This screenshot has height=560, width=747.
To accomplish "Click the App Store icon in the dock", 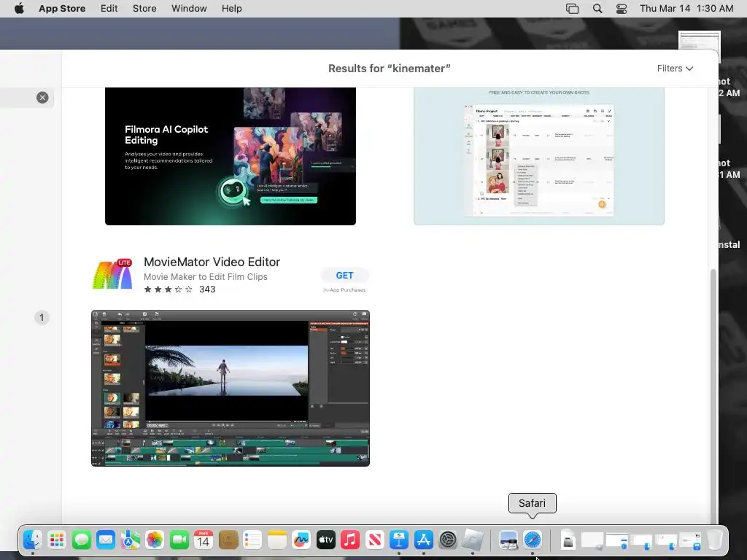I will coord(424,540).
